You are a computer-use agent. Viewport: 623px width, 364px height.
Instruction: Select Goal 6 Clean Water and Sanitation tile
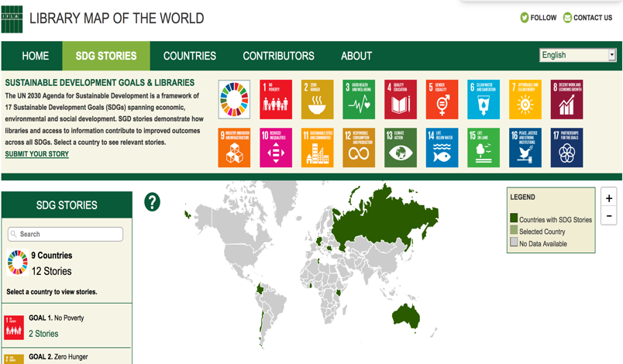tap(484, 99)
